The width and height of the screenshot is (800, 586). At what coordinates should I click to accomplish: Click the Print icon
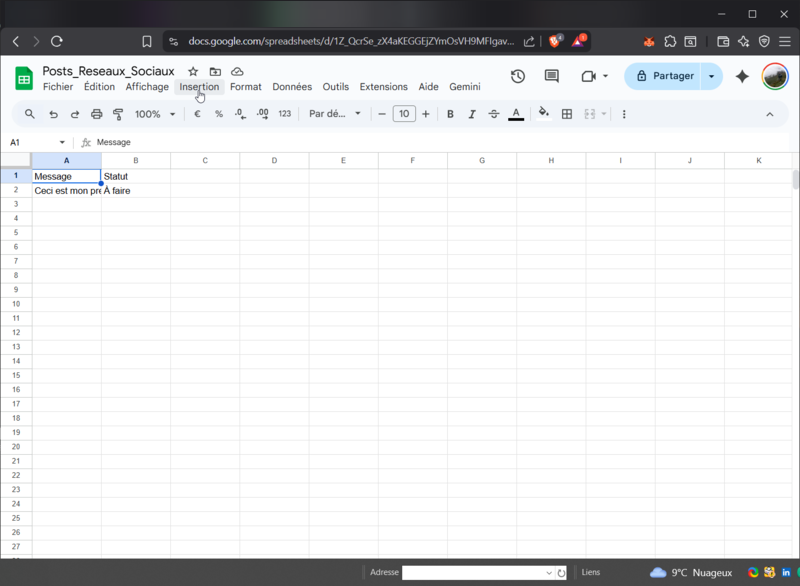pyautogui.click(x=96, y=114)
